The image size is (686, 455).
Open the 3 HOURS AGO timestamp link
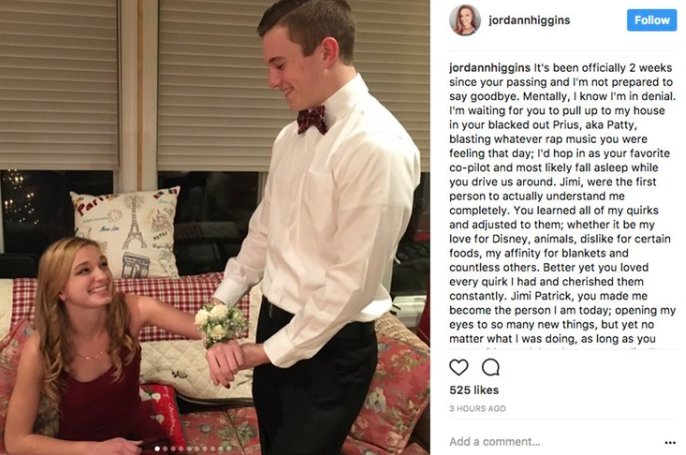coord(477,408)
